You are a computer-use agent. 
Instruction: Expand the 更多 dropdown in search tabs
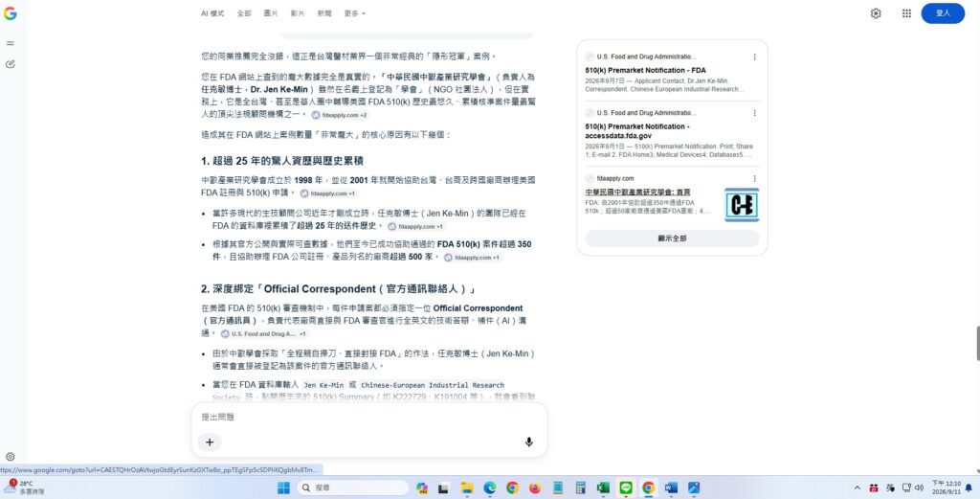[x=354, y=13]
